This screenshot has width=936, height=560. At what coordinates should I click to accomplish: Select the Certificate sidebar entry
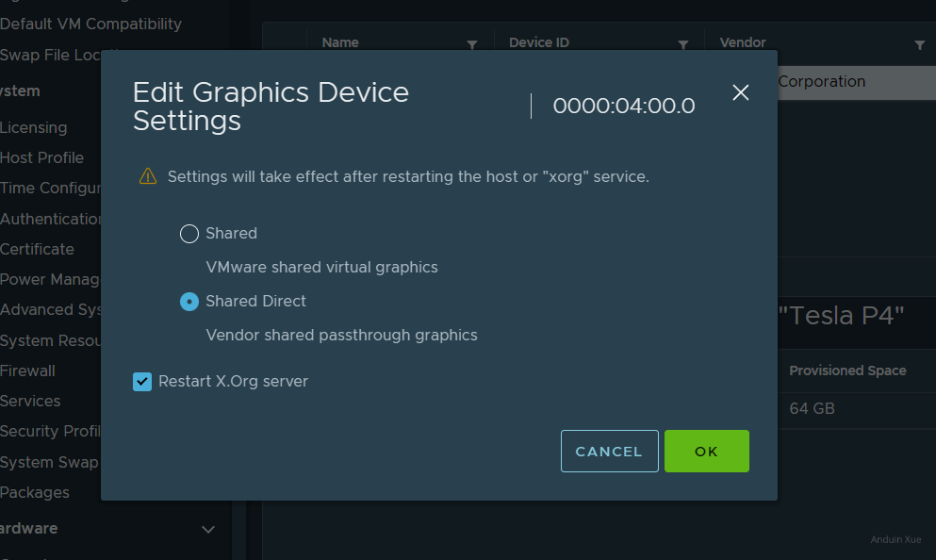(38, 249)
